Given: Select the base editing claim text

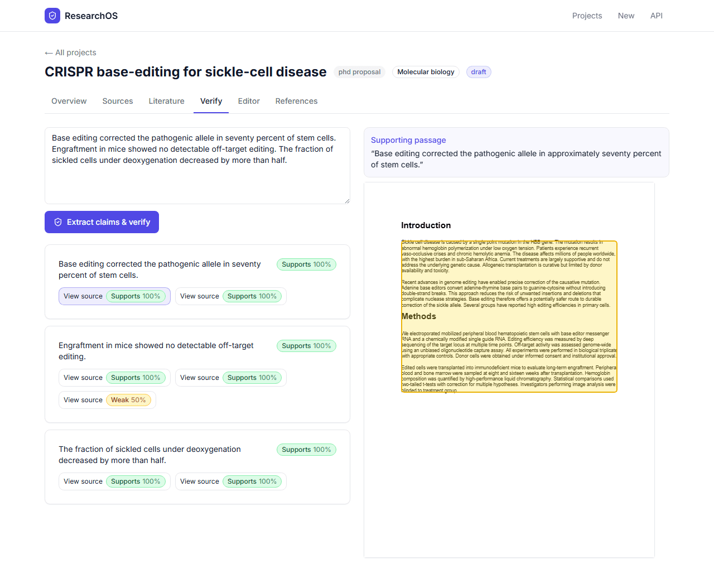Looking at the screenshot, I should 160,269.
